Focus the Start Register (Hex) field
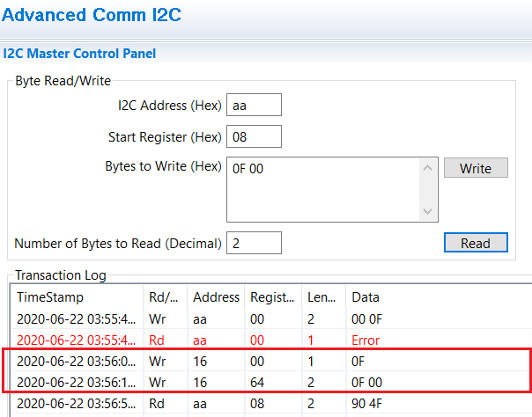This screenshot has width=532, height=417. point(254,136)
